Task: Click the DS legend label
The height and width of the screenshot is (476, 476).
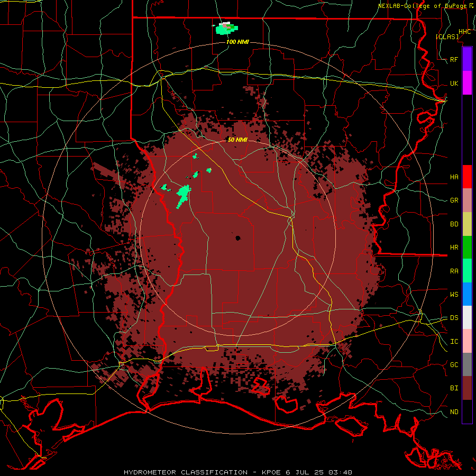Action: tap(454, 318)
